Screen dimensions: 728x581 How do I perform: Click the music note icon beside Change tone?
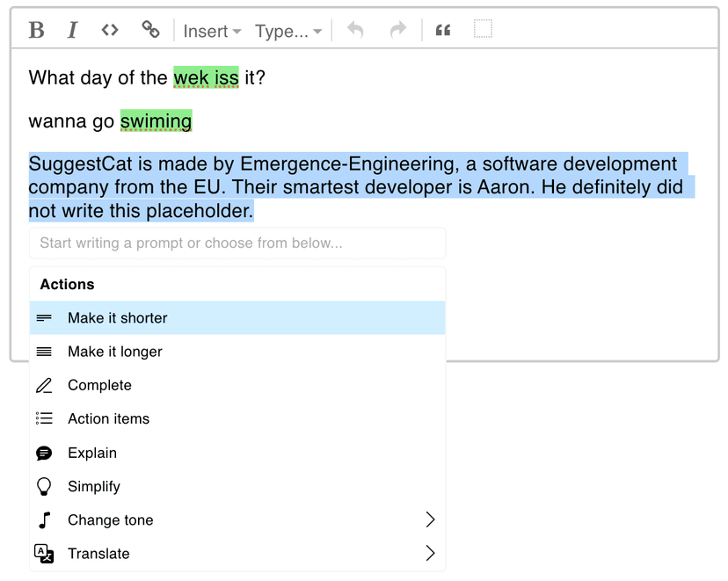[45, 520]
